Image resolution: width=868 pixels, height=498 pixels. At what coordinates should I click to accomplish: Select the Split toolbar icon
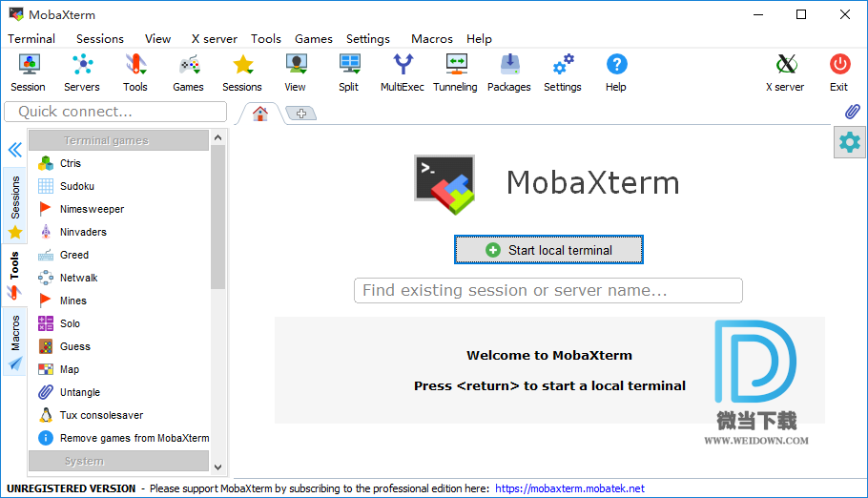click(x=349, y=73)
